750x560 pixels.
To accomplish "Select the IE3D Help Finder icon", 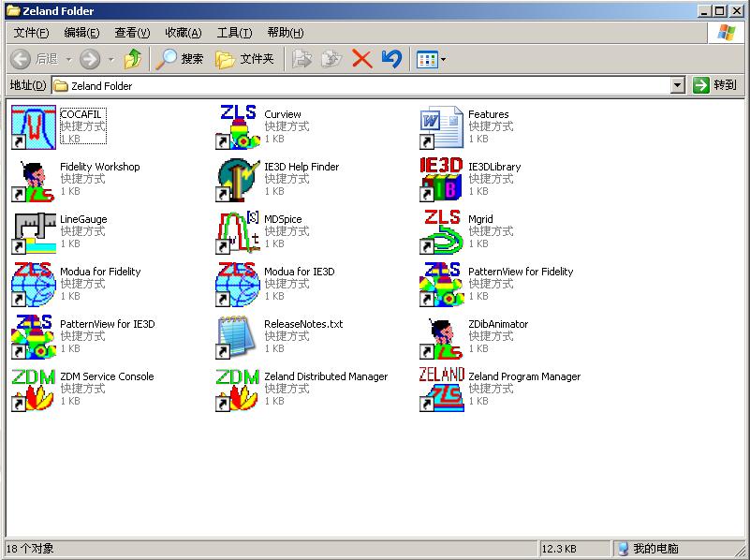I will [238, 180].
